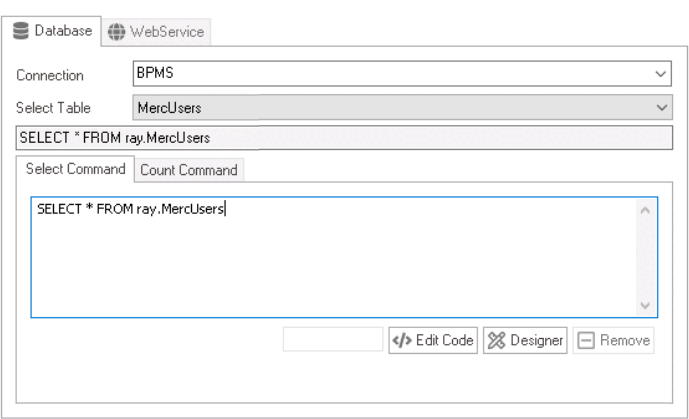This screenshot has width=689, height=419.
Task: Switch to the Select Command tab
Action: point(76,169)
